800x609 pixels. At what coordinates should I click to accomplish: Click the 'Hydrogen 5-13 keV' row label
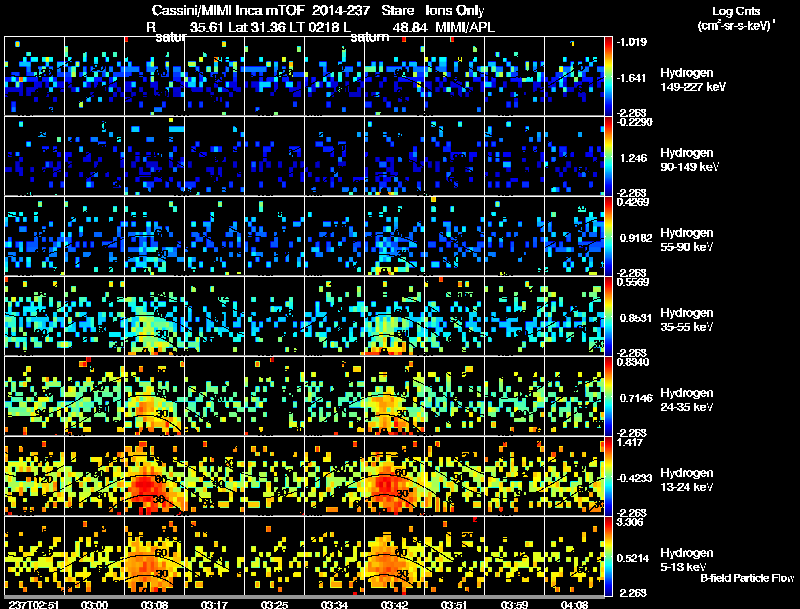[687, 560]
